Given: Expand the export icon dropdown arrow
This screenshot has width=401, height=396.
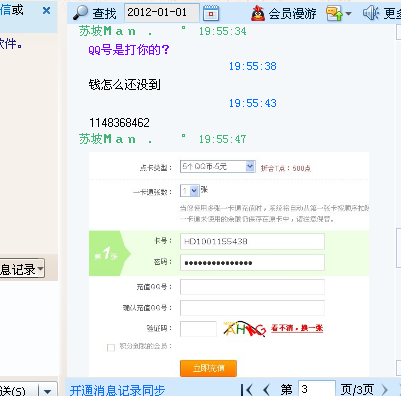Looking at the screenshot, I should [x=348, y=14].
